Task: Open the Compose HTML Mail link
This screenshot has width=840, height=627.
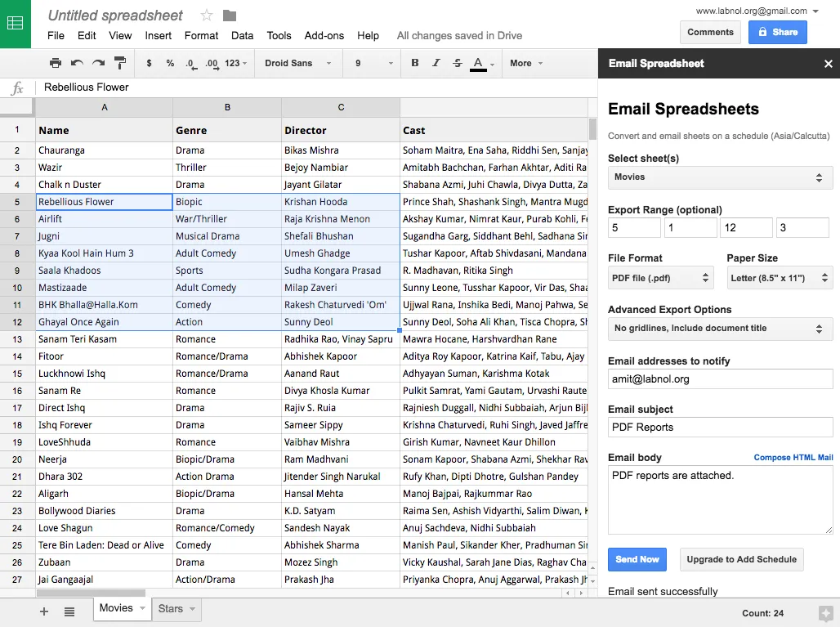Action: 793,458
